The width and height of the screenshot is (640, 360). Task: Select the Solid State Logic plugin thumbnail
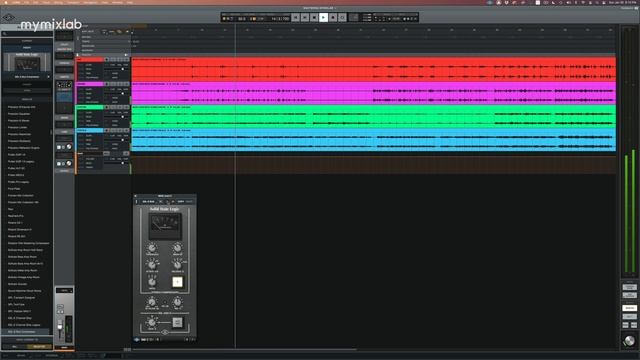pyautogui.click(x=27, y=62)
